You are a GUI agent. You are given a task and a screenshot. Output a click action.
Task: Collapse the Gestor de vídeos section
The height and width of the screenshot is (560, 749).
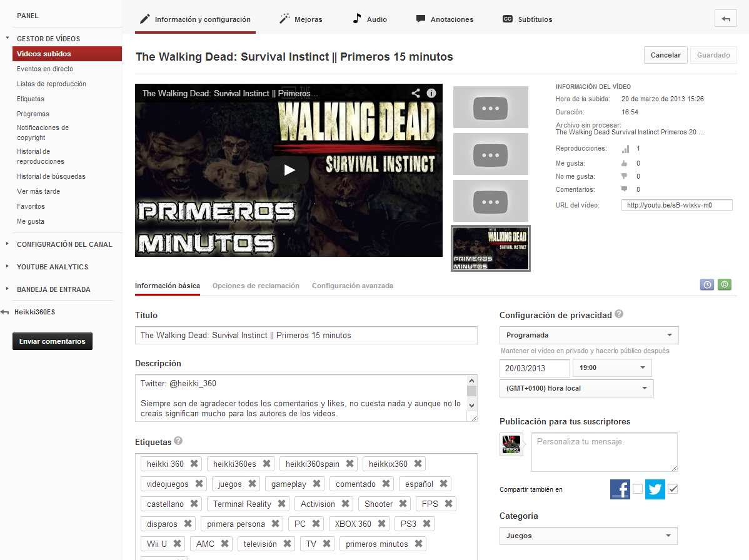coord(7,37)
